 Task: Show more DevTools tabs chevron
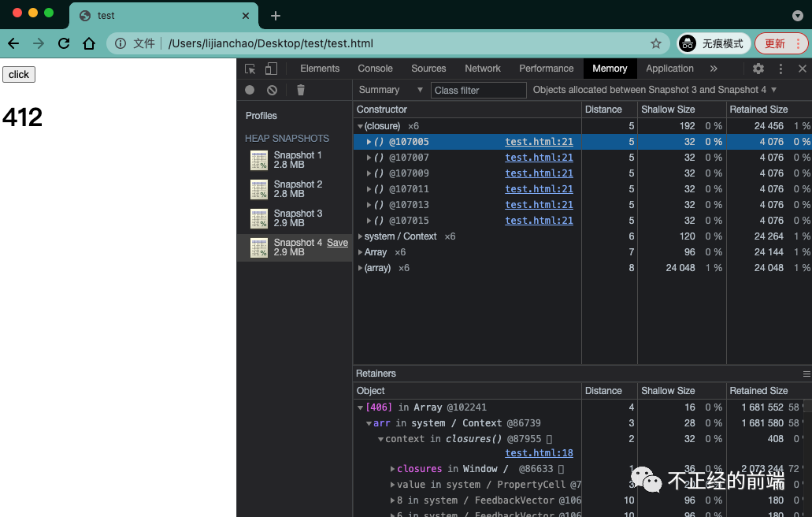tap(714, 69)
